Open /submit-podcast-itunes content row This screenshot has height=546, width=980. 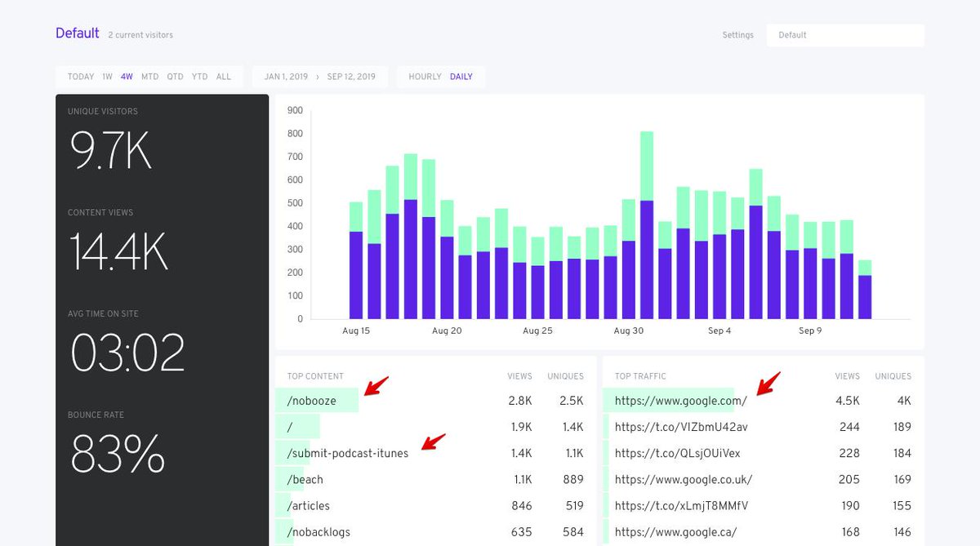pyautogui.click(x=348, y=453)
